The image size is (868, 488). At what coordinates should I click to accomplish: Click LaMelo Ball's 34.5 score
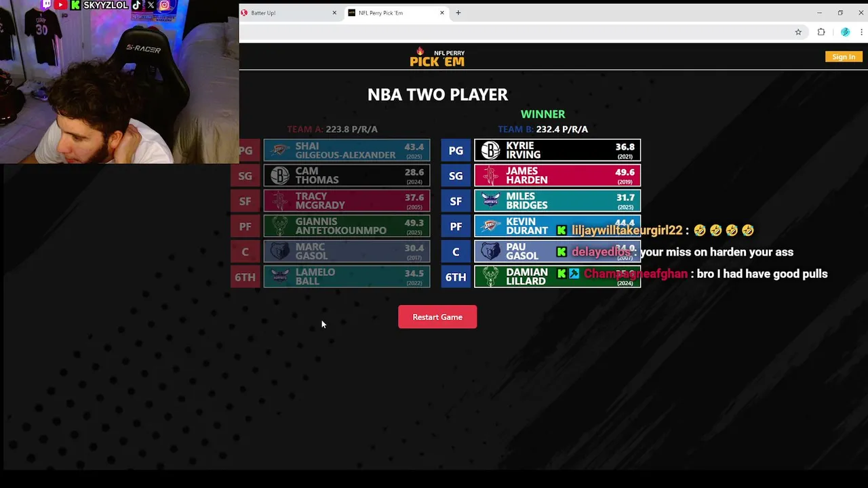414,273
